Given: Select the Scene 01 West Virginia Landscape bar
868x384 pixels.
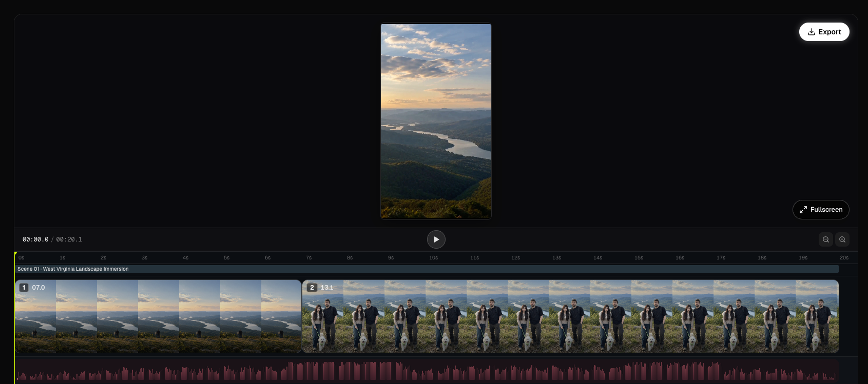Looking at the screenshot, I should point(427,269).
